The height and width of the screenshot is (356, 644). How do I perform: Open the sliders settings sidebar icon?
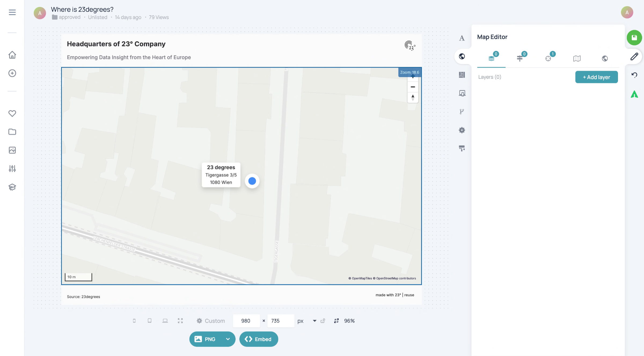(x=12, y=168)
